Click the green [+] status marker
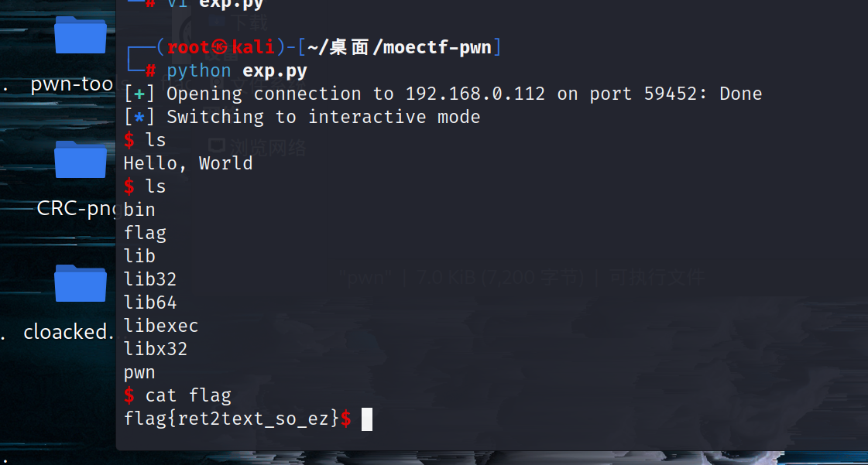The height and width of the screenshot is (465, 868). coord(139,94)
